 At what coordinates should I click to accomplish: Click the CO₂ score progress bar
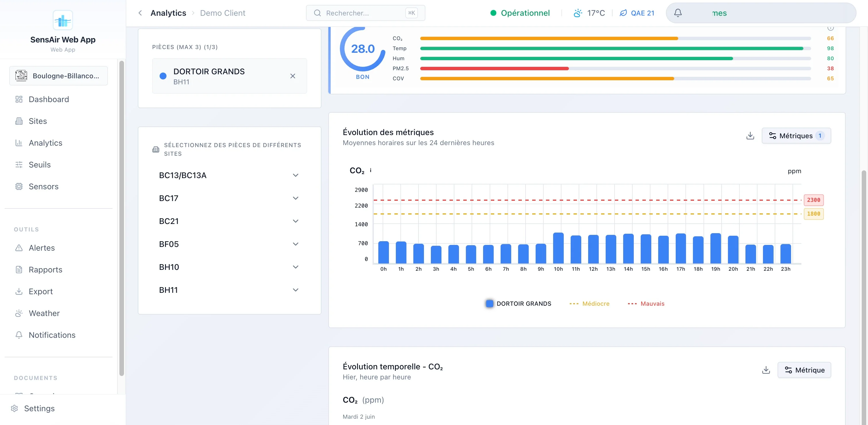point(615,38)
